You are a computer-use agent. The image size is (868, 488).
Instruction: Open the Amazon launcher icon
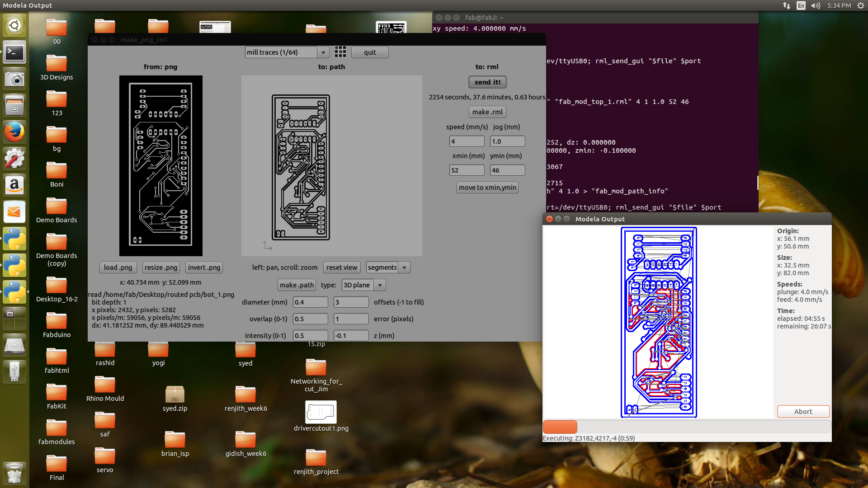pyautogui.click(x=14, y=185)
